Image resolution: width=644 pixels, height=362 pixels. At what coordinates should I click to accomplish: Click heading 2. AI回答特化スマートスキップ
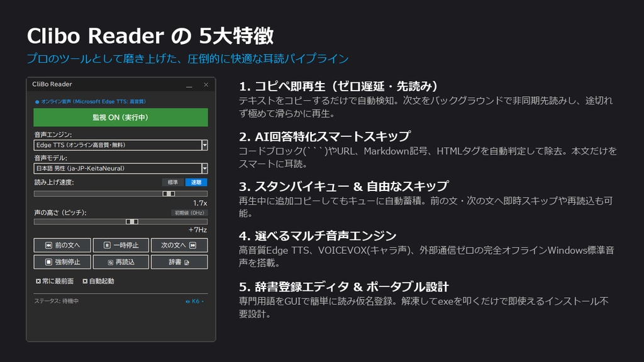pyautogui.click(x=325, y=136)
